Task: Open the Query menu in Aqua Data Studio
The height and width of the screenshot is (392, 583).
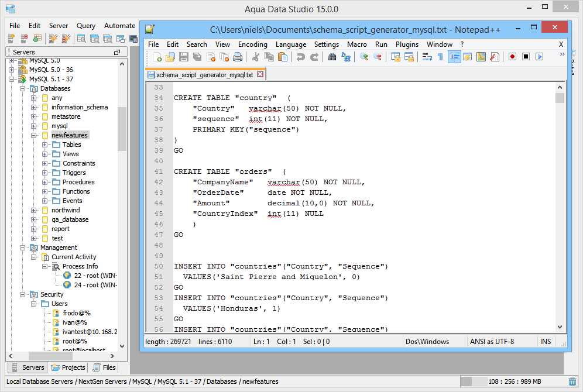Action: [x=86, y=26]
